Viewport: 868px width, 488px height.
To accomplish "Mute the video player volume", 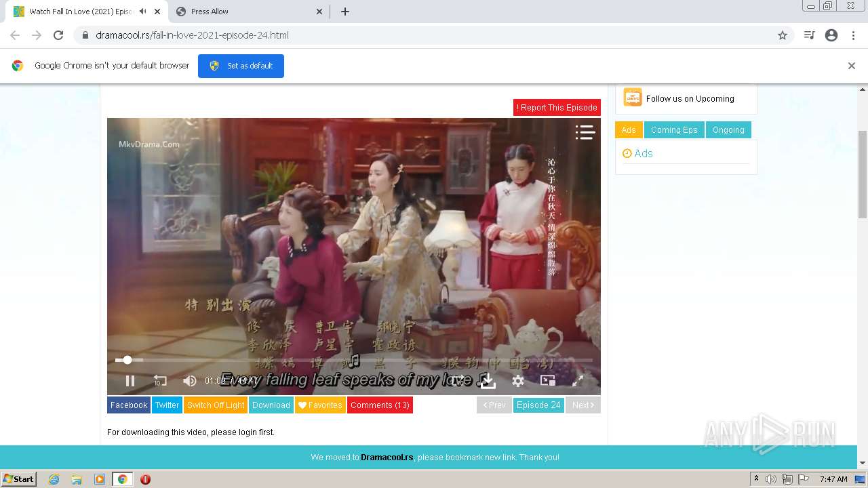I will pos(190,381).
